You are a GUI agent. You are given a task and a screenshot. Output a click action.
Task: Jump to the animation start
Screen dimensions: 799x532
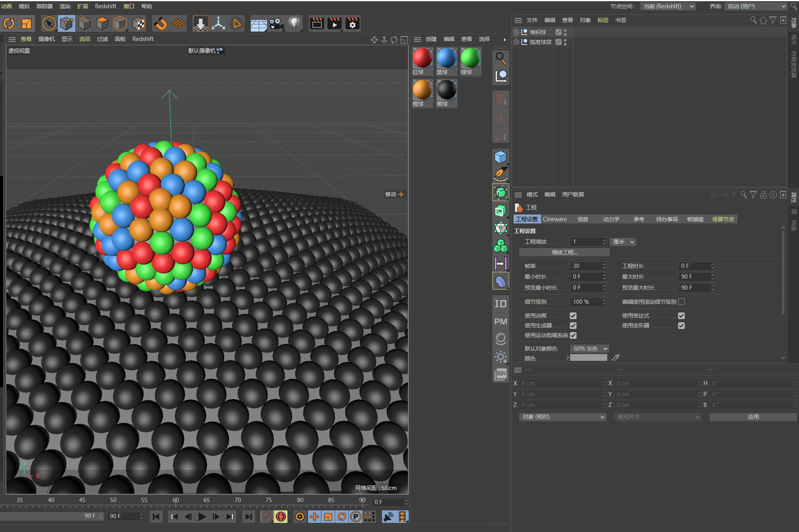[x=156, y=517]
